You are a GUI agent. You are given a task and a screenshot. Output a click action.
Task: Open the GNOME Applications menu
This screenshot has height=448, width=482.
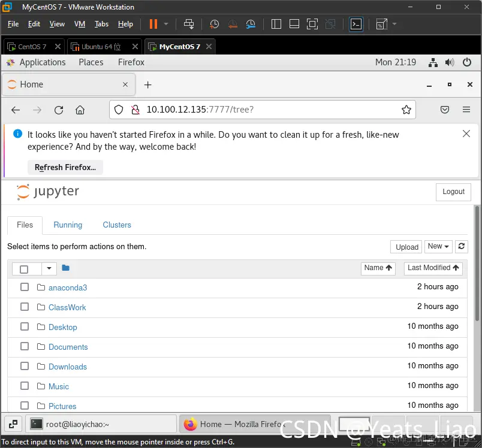click(x=43, y=62)
